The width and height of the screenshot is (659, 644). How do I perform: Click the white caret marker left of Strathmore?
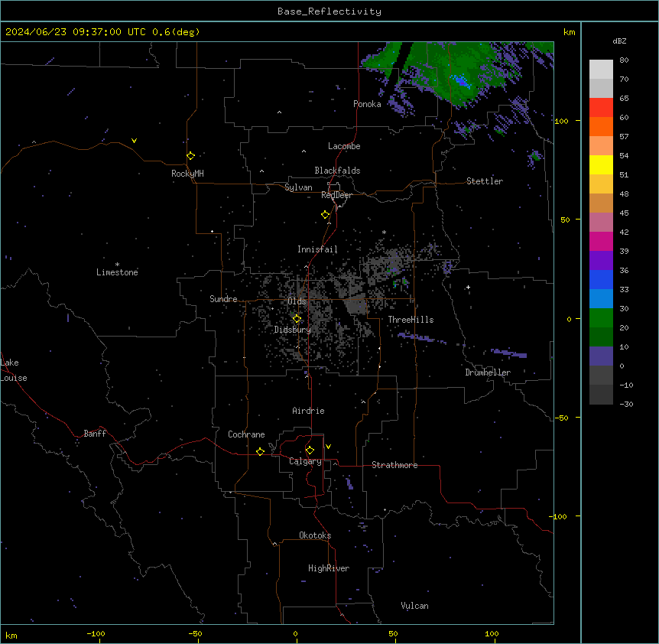[336, 463]
